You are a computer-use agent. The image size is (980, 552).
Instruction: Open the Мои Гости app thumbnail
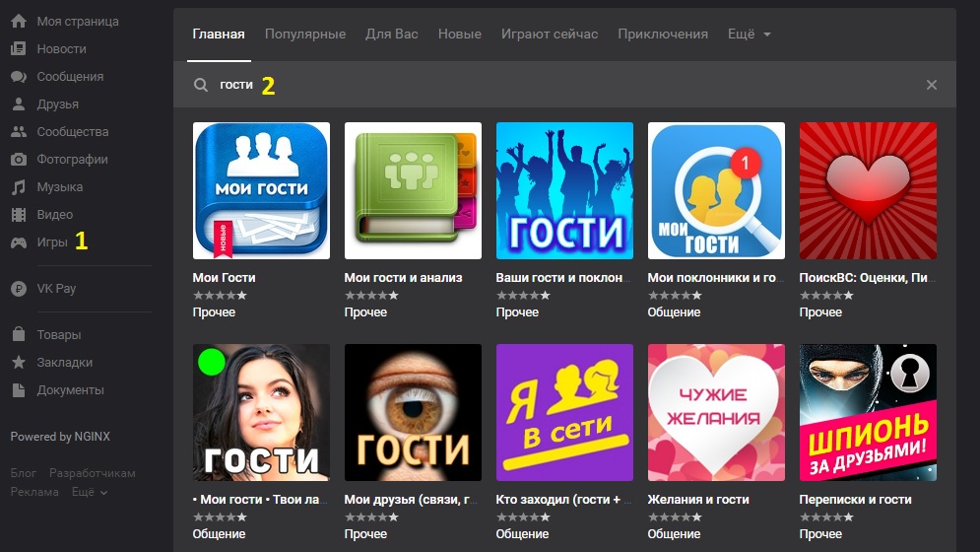coord(261,190)
